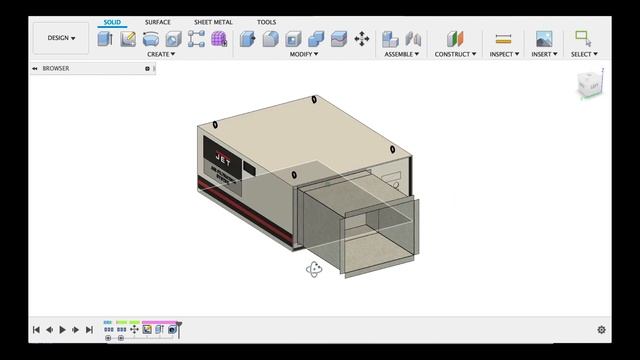The image size is (640, 360).
Task: Jump to timeline end
Action: 89,330
